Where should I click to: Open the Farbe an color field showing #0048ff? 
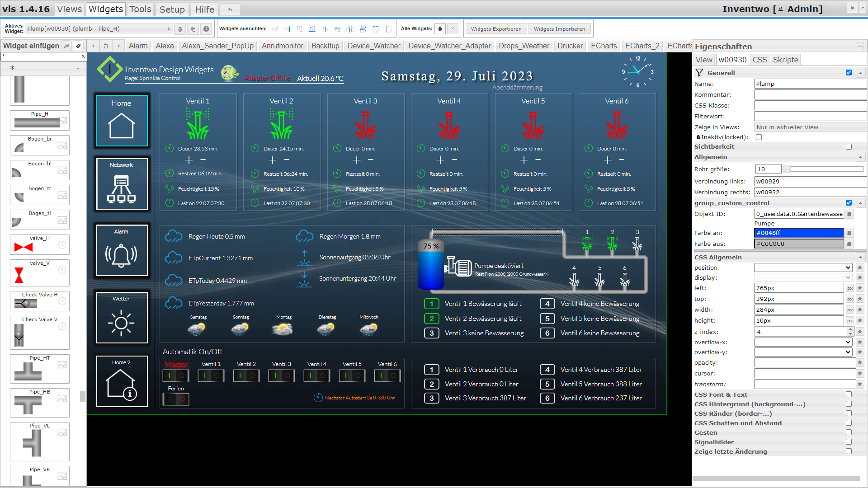click(798, 233)
